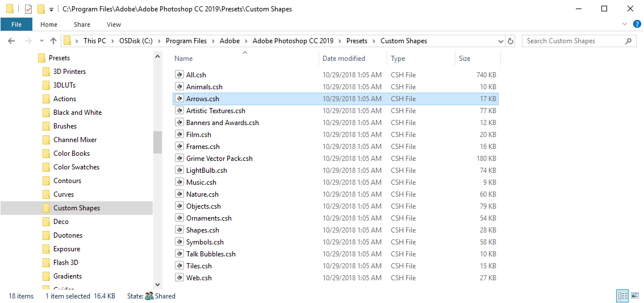This screenshot has height=303, width=644.
Task: Click the search magnifier icon
Action: [x=629, y=41]
